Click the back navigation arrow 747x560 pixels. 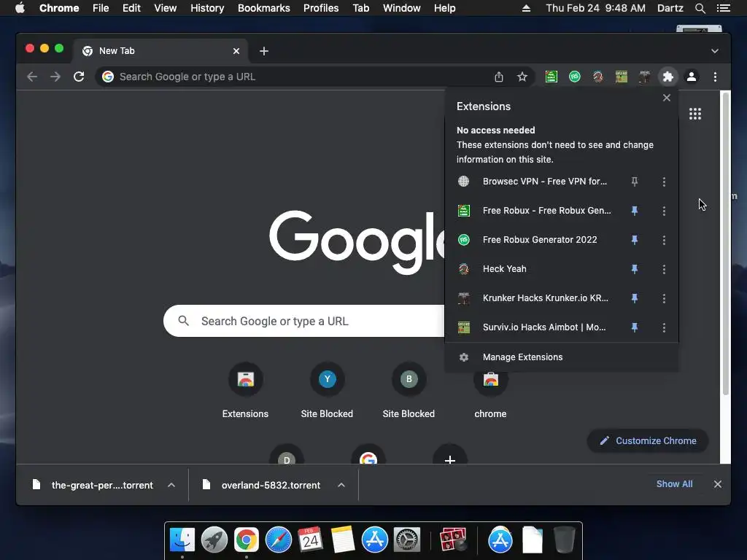click(x=32, y=77)
